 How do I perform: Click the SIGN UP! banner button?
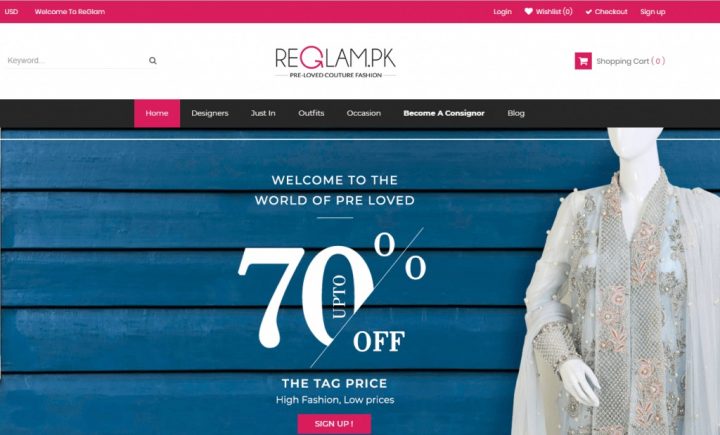coord(334,424)
